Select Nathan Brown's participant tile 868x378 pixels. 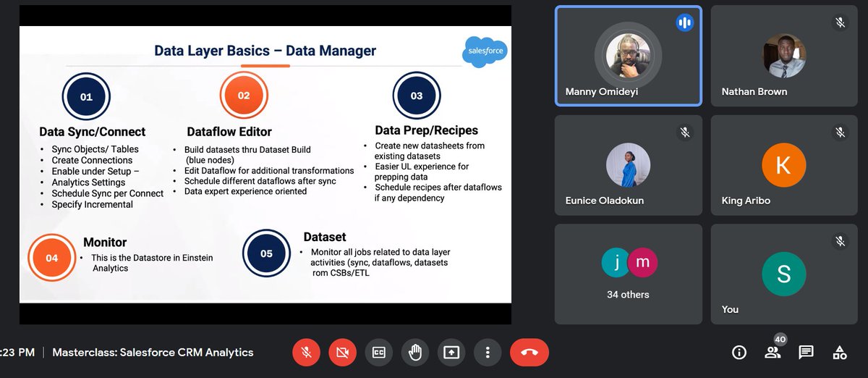point(784,56)
